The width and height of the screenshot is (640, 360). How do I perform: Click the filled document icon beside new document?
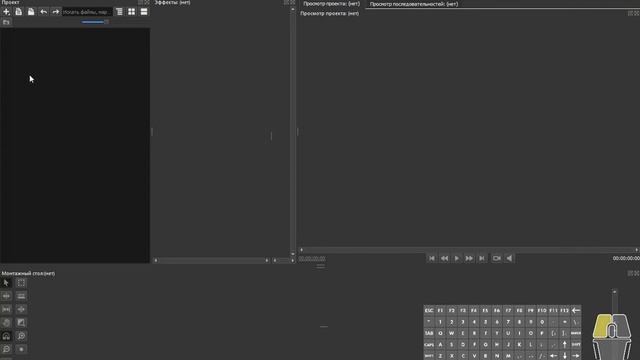pos(31,12)
